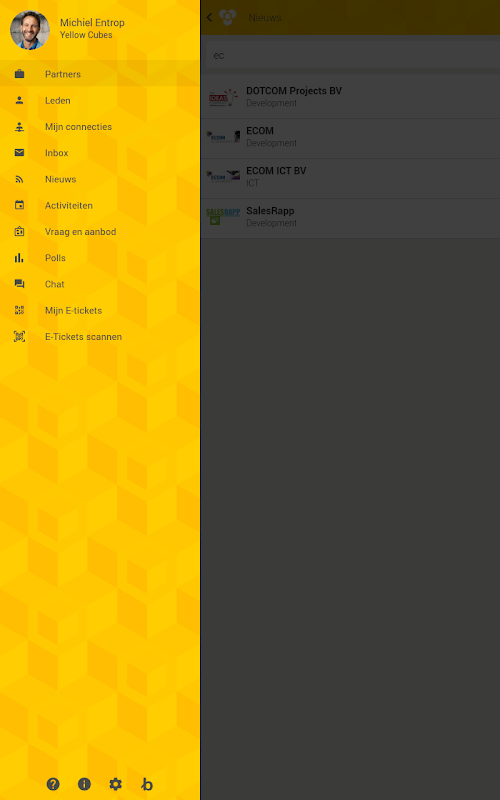
Task: Click the Mijn connecties icon
Action: click(19, 127)
